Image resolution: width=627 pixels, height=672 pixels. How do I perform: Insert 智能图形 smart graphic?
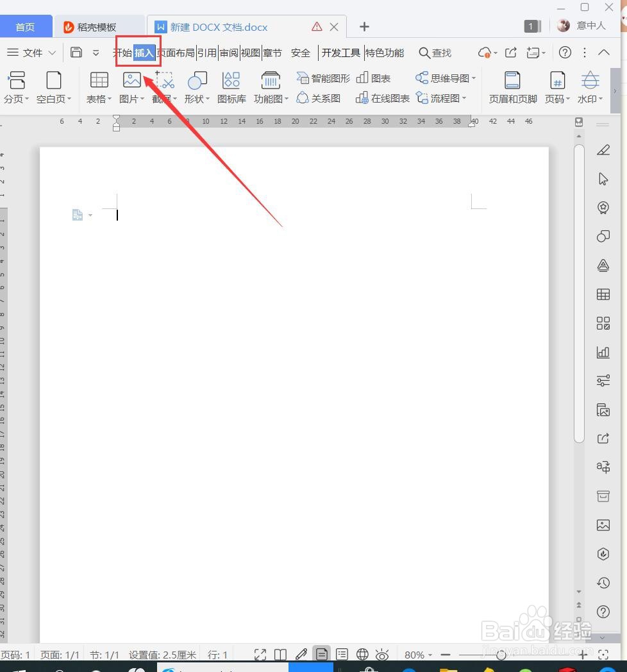pos(324,78)
